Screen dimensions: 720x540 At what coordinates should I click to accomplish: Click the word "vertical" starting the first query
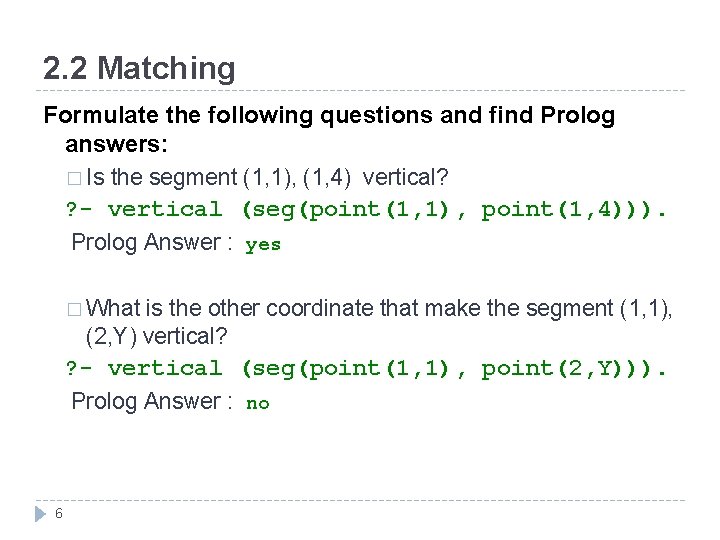tap(165, 210)
